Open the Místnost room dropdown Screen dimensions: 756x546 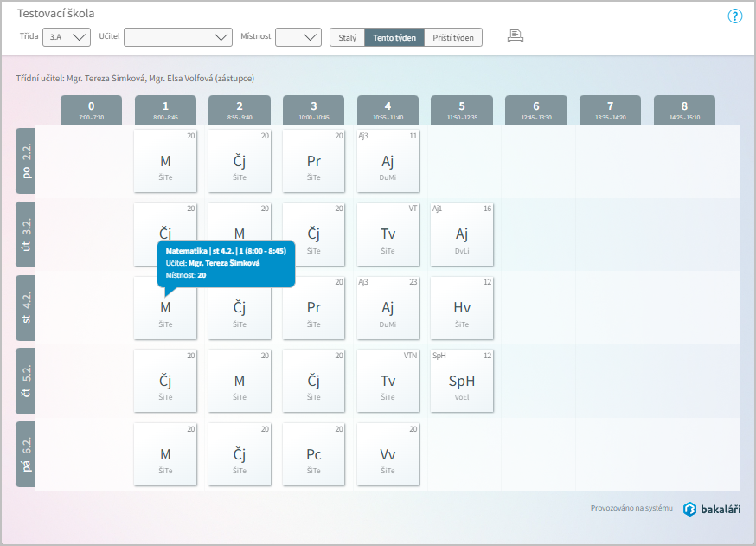pos(298,37)
